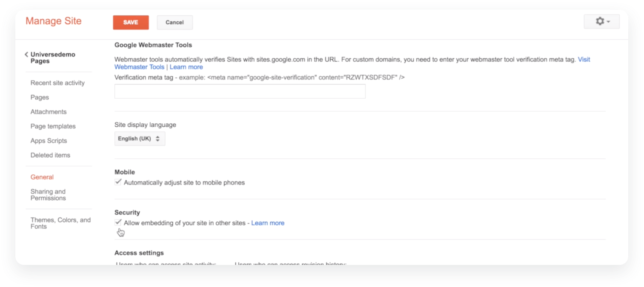View Deleted items in sidebar

[x=50, y=155]
